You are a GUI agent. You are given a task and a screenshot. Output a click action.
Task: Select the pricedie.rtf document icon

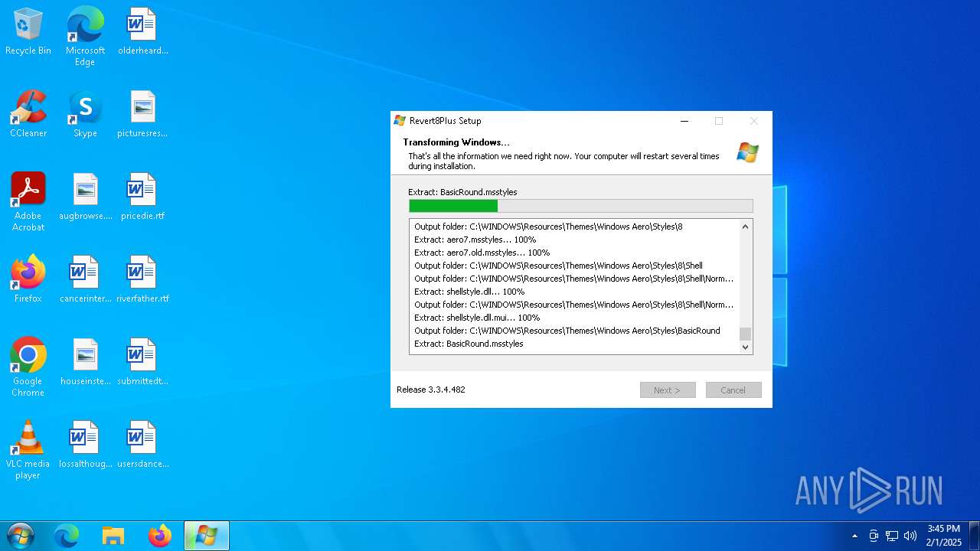pyautogui.click(x=142, y=197)
